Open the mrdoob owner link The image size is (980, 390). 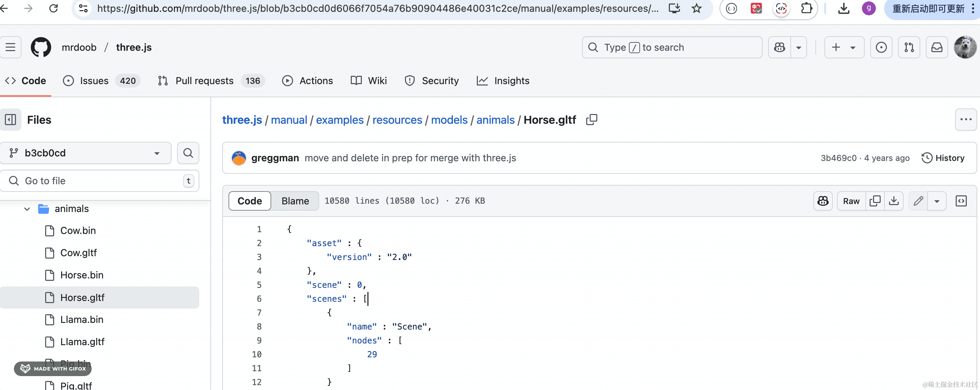(x=79, y=47)
